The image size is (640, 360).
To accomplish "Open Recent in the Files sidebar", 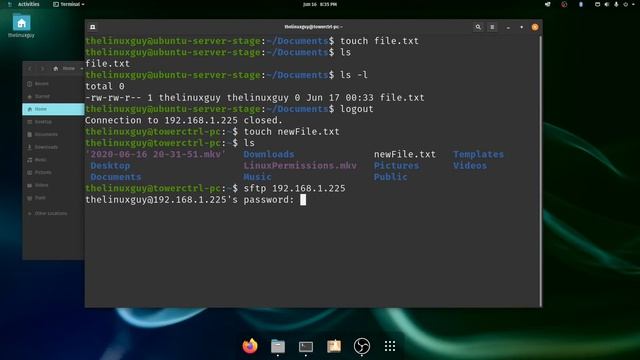I will (x=53, y=84).
